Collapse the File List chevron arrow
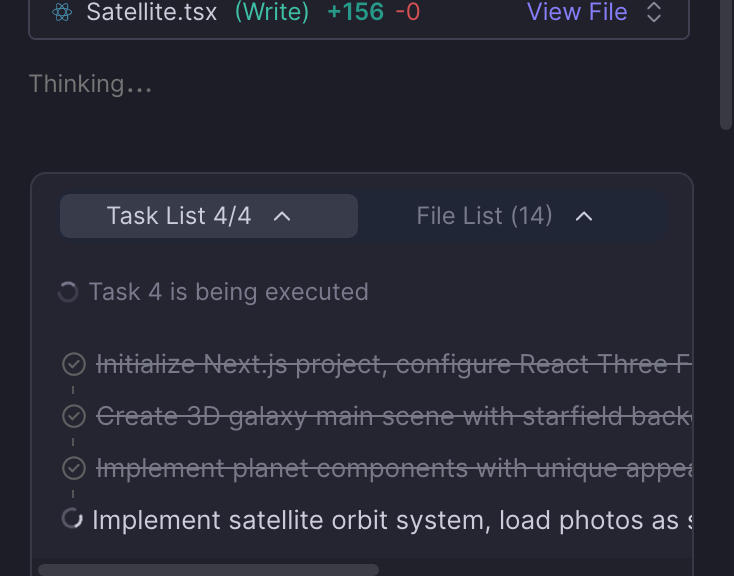The image size is (734, 576). [x=584, y=216]
